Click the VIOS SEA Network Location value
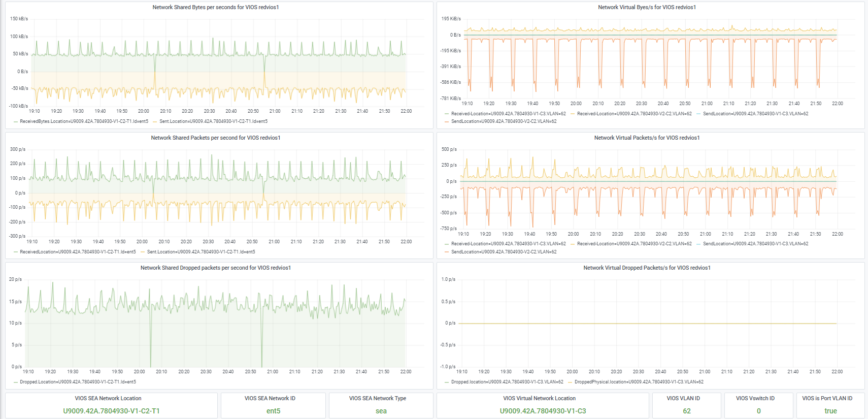The image size is (868, 419). [x=111, y=411]
